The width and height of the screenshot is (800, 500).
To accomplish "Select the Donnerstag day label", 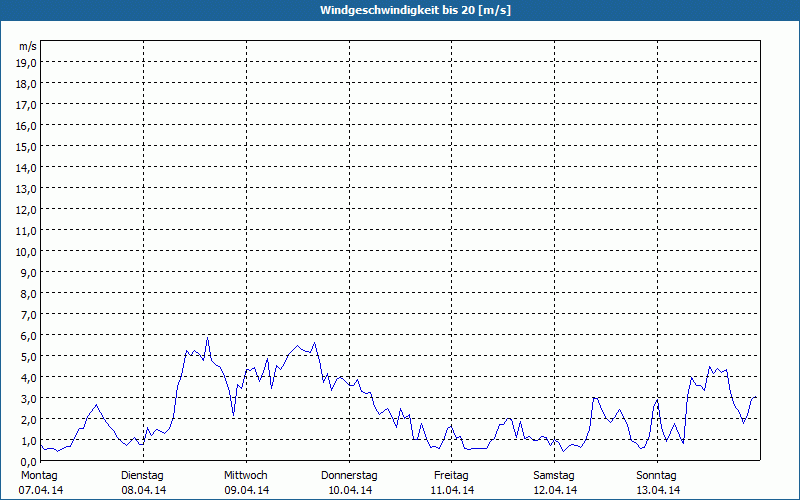I will coord(349,475).
